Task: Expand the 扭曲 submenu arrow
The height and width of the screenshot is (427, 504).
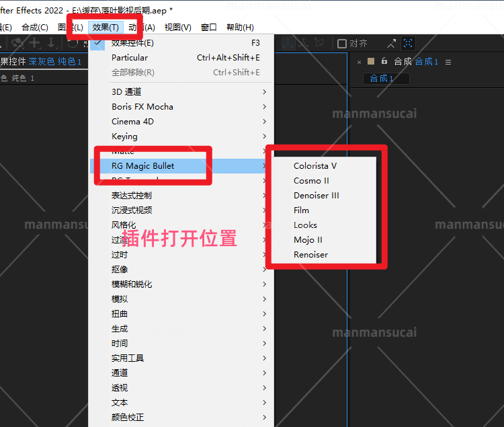Action: 264,314
